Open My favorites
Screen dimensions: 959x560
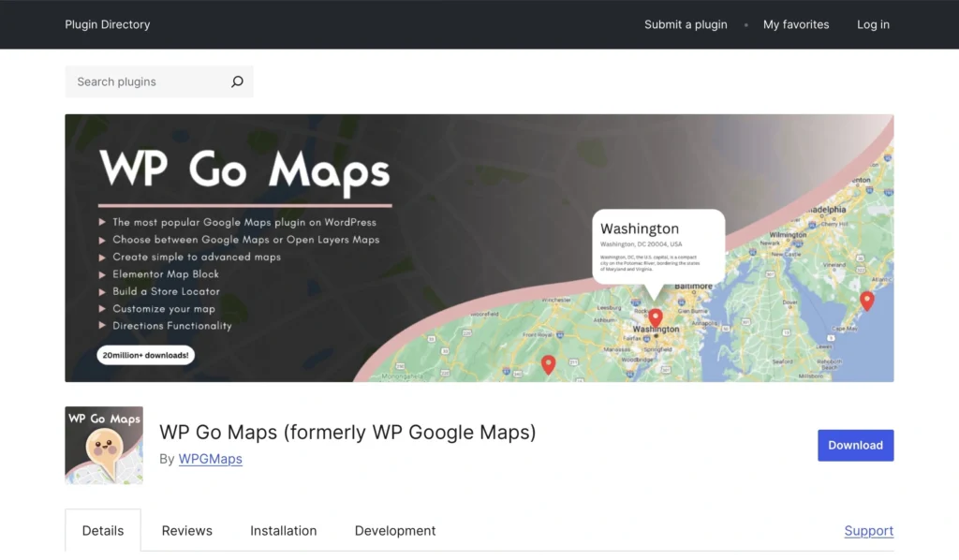(796, 24)
